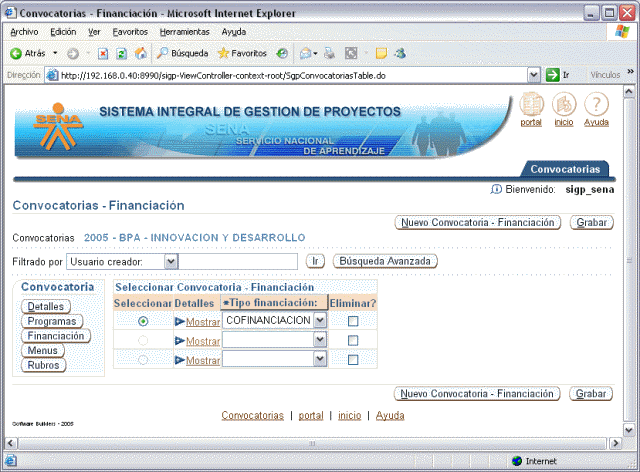
Task: Stop page loading with the red X icon
Action: 103,53
